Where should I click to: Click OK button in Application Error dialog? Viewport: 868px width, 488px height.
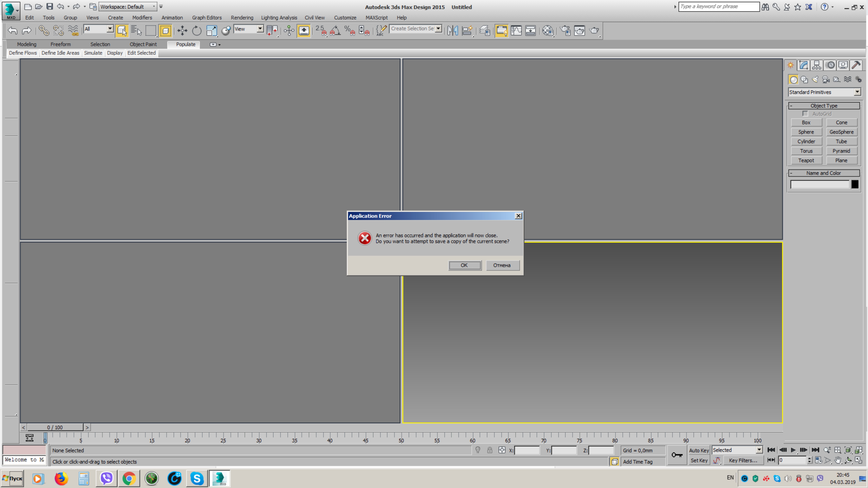(464, 265)
